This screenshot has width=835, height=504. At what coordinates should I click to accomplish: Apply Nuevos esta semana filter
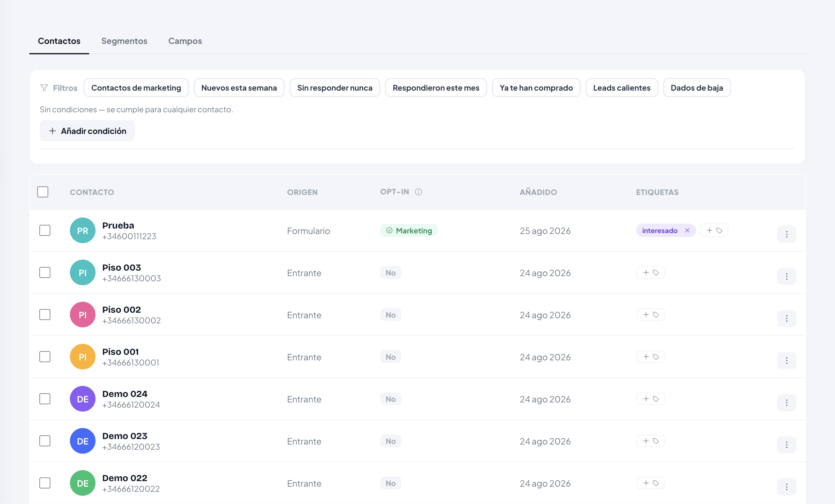[239, 88]
